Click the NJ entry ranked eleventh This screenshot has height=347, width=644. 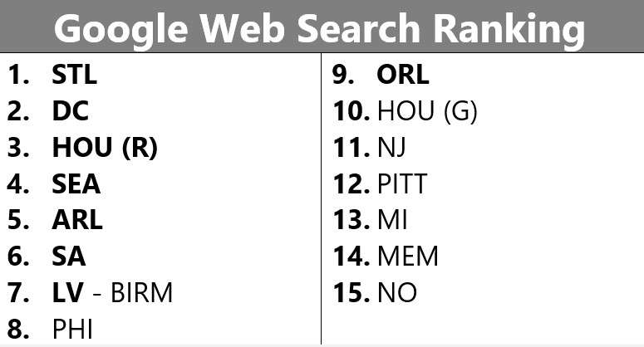point(391,148)
